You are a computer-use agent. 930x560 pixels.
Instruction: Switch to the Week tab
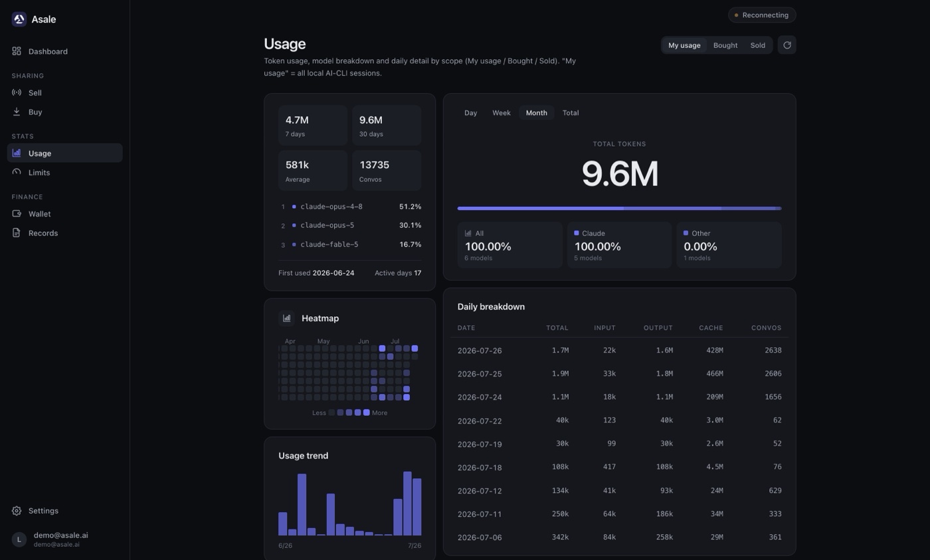pyautogui.click(x=502, y=113)
